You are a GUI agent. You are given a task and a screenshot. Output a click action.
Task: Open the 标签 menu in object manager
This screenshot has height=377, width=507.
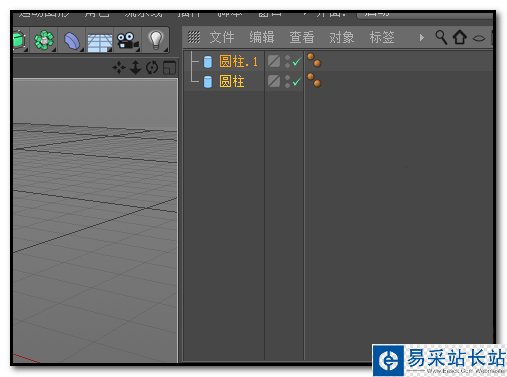click(382, 37)
